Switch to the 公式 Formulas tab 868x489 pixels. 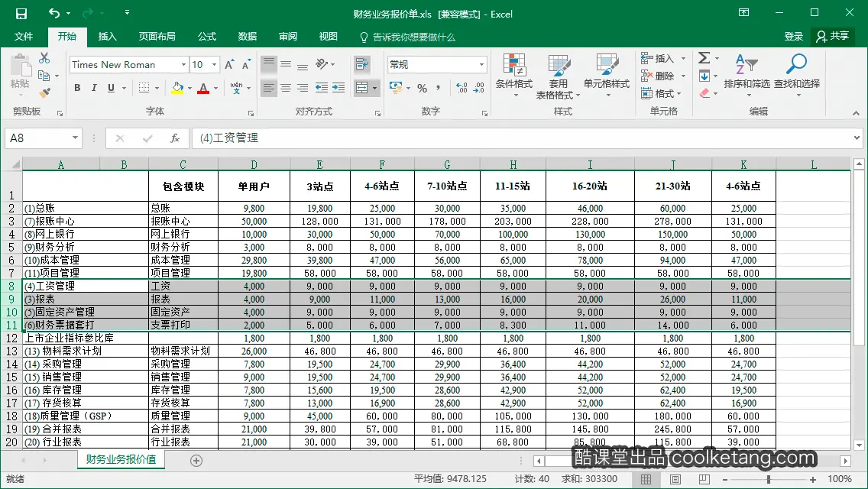(x=207, y=37)
